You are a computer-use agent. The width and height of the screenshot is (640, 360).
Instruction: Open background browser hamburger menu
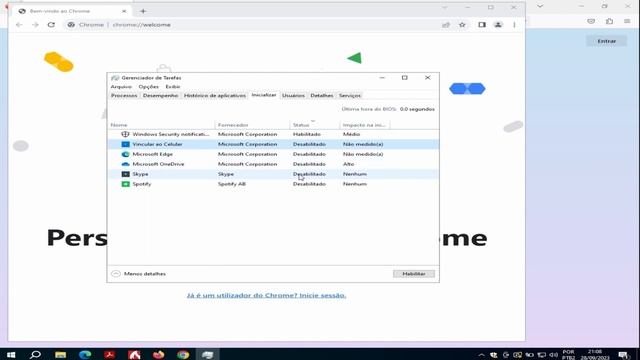pos(627,21)
